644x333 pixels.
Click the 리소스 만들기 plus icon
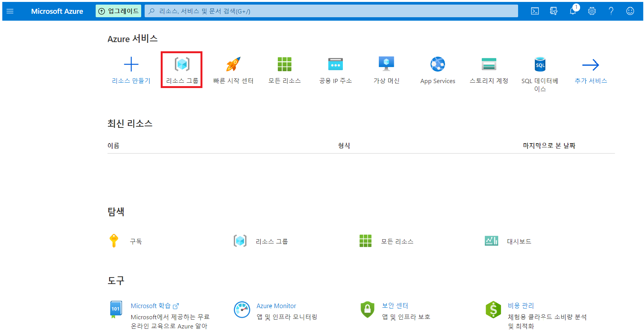(x=131, y=64)
